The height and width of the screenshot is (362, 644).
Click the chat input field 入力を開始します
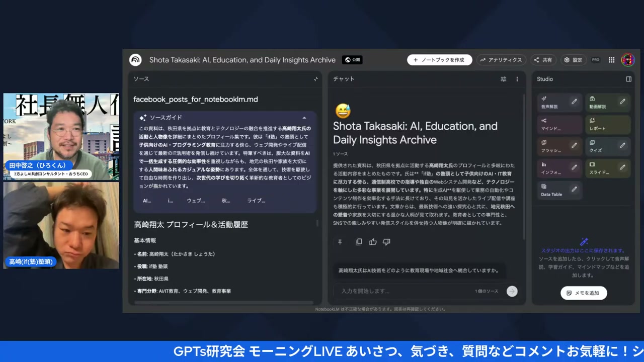(x=403, y=291)
